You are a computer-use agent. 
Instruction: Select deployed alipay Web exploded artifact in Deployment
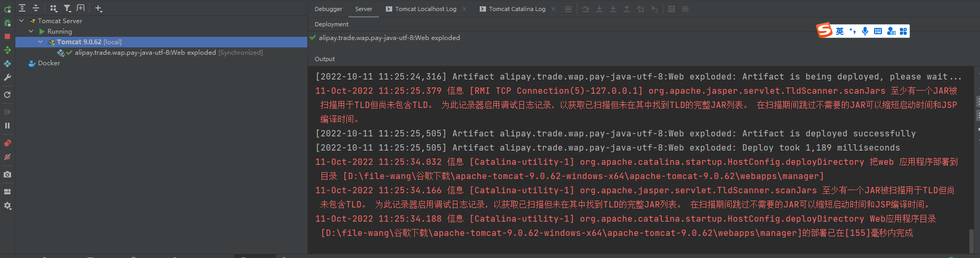coord(389,38)
